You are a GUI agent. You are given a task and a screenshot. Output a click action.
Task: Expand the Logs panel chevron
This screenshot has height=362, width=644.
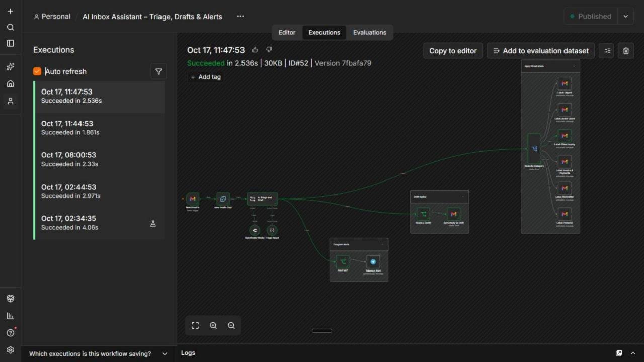(633, 353)
